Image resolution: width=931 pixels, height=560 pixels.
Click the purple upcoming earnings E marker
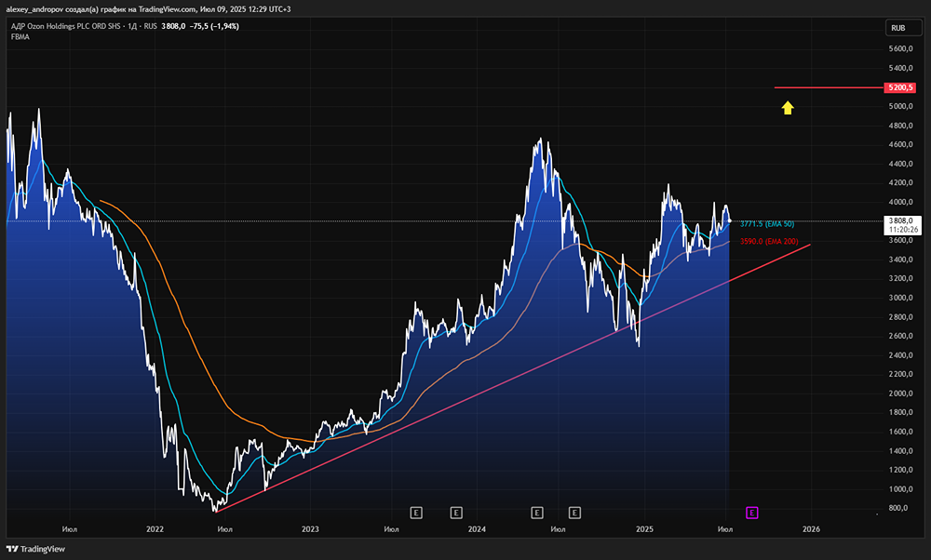tap(751, 513)
